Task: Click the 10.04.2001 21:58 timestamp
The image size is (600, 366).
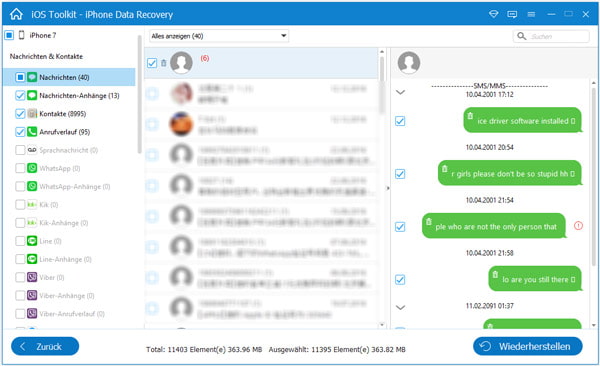Action: pyautogui.click(x=489, y=253)
